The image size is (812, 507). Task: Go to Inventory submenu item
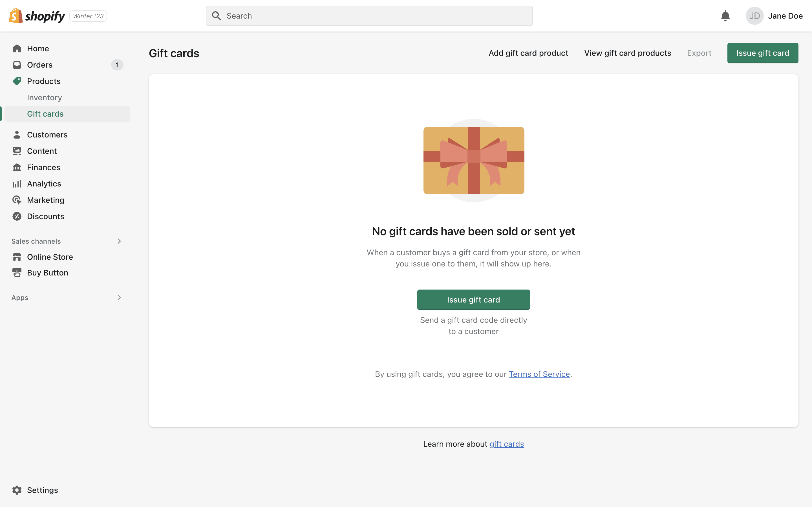(45, 97)
